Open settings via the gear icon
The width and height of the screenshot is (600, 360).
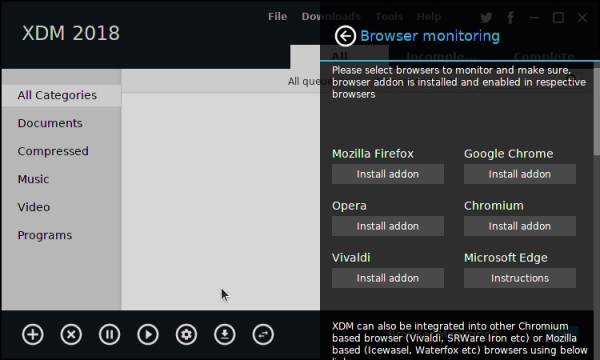(186, 334)
